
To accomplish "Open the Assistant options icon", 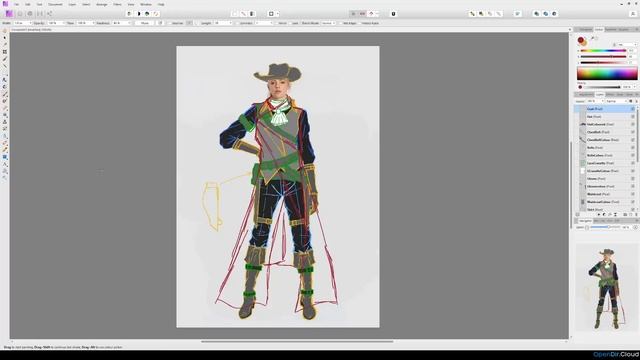I will click(393, 14).
